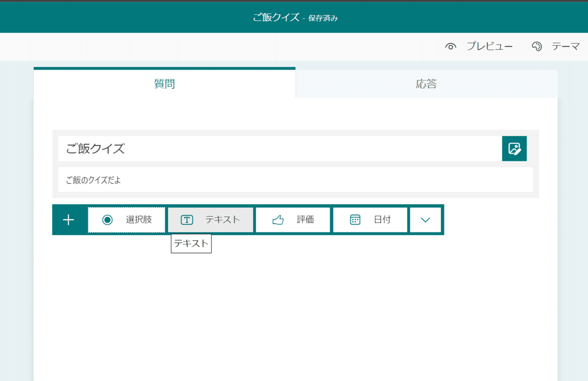Click the eye icon next to プレビュー
The width and height of the screenshot is (588, 381).
450,46
